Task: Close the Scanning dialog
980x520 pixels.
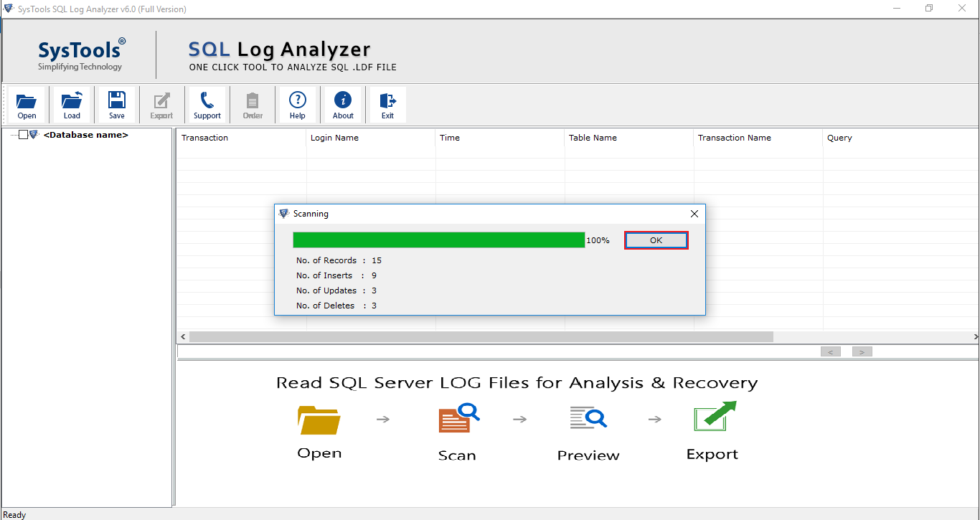Action: (694, 214)
